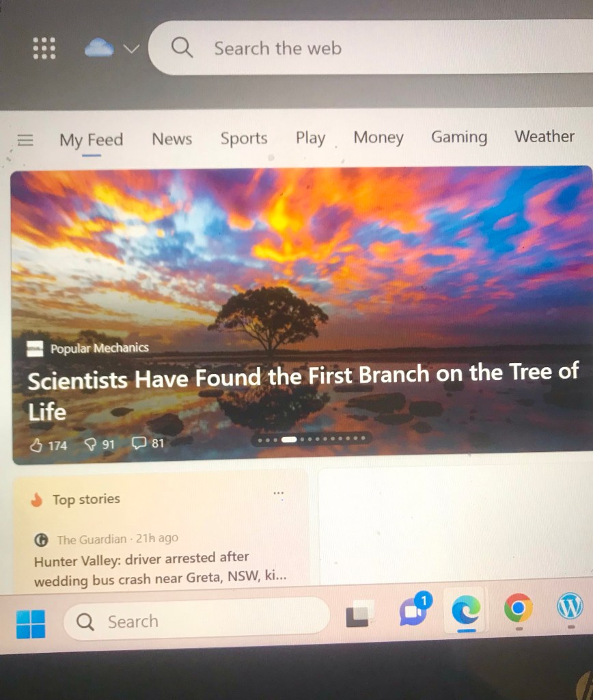Select the My Feed tab
593x700 pixels.
point(92,140)
